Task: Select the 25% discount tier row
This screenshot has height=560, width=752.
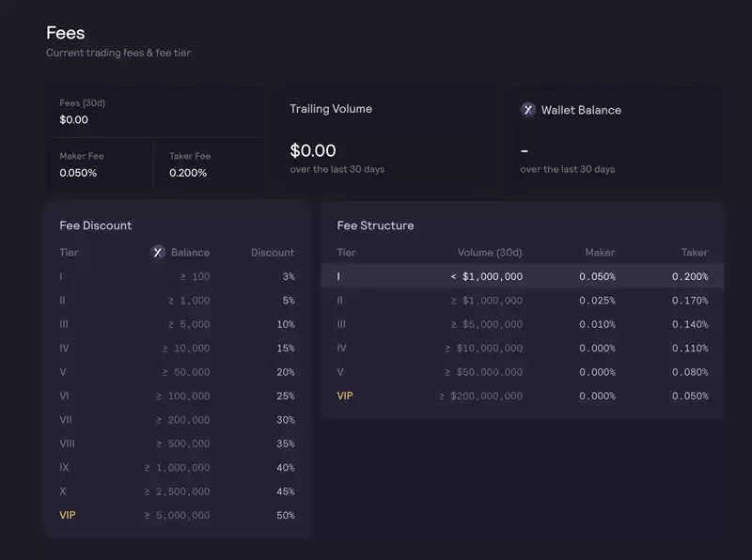Action: click(x=177, y=396)
